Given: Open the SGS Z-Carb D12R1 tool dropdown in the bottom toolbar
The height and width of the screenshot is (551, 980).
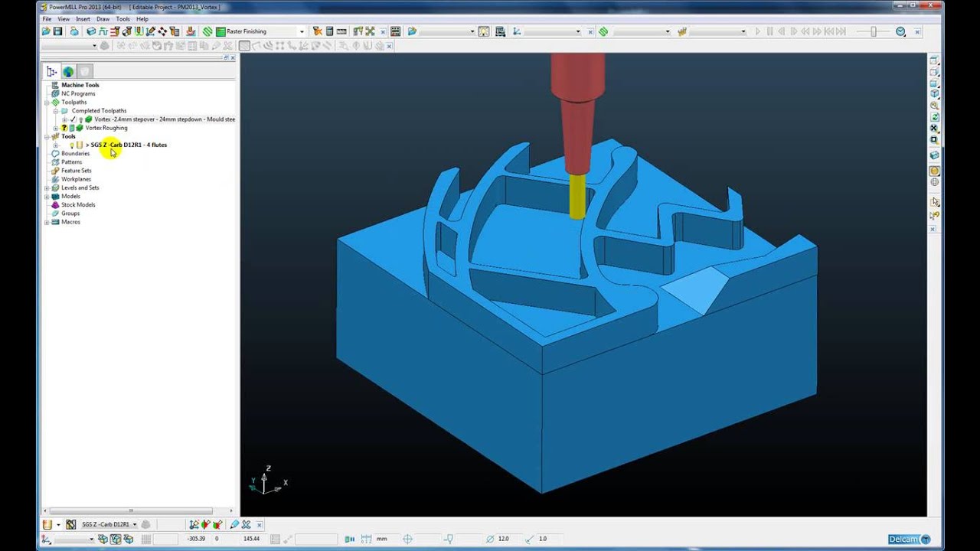Looking at the screenshot, I should point(135,524).
